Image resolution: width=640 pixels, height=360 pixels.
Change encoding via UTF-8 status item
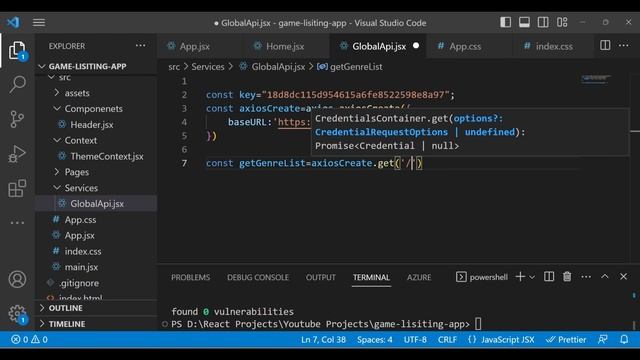click(415, 340)
